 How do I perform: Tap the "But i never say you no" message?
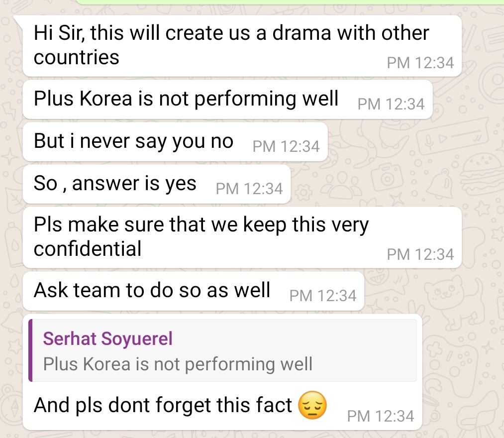point(133,141)
